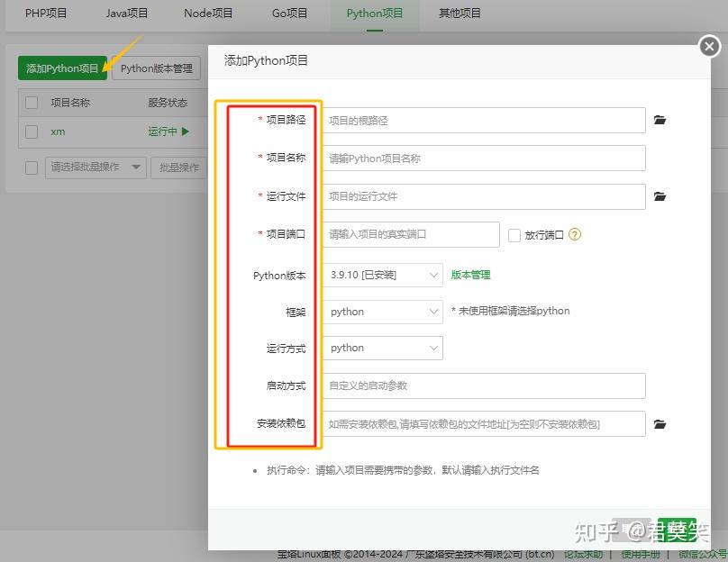Screen dimensions: 728x562
Task: Close the 添加Python项目 dialog
Action: tap(709, 47)
